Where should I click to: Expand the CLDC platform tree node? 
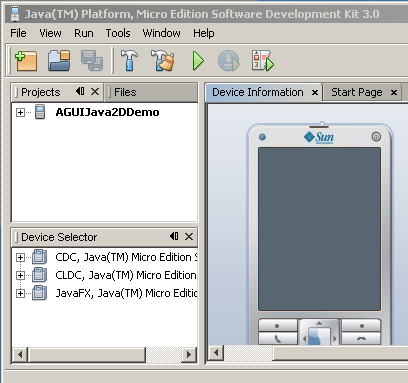pyautogui.click(x=20, y=275)
